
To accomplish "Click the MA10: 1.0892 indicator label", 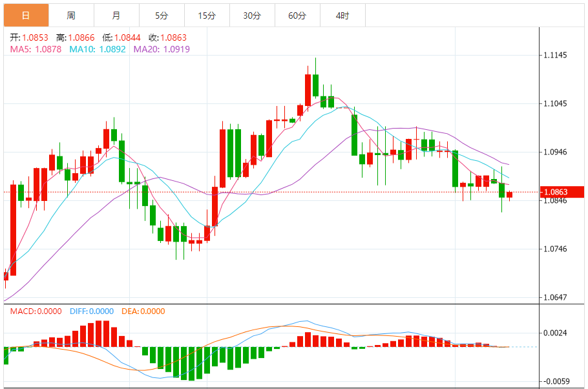I will (98, 49).
